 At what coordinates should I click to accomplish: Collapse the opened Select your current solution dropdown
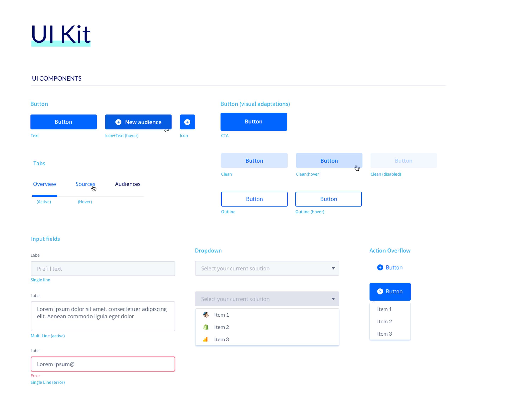tap(267, 299)
